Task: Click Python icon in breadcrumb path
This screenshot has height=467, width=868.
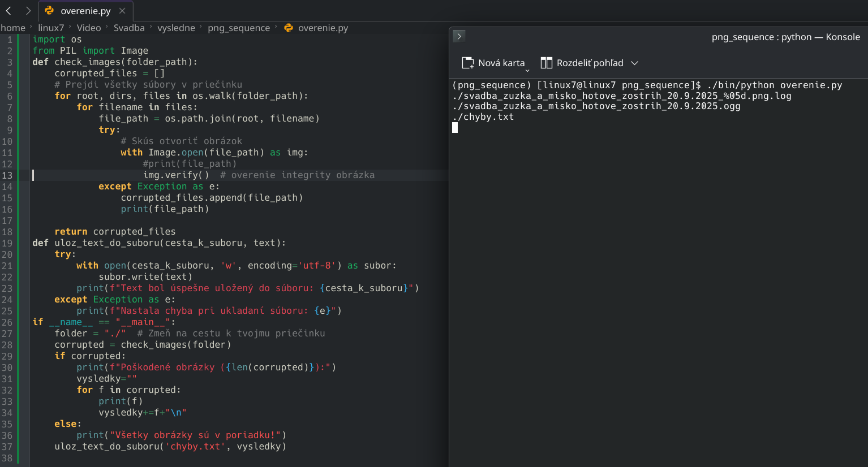Action: click(x=289, y=28)
